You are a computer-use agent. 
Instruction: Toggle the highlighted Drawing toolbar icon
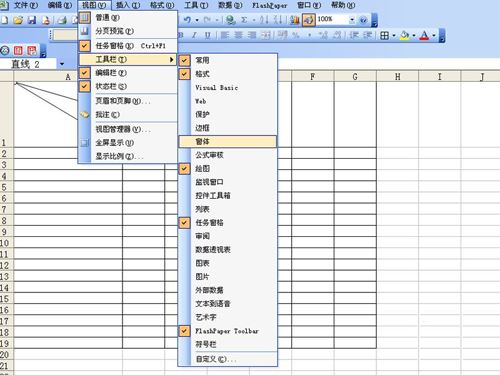click(x=309, y=20)
